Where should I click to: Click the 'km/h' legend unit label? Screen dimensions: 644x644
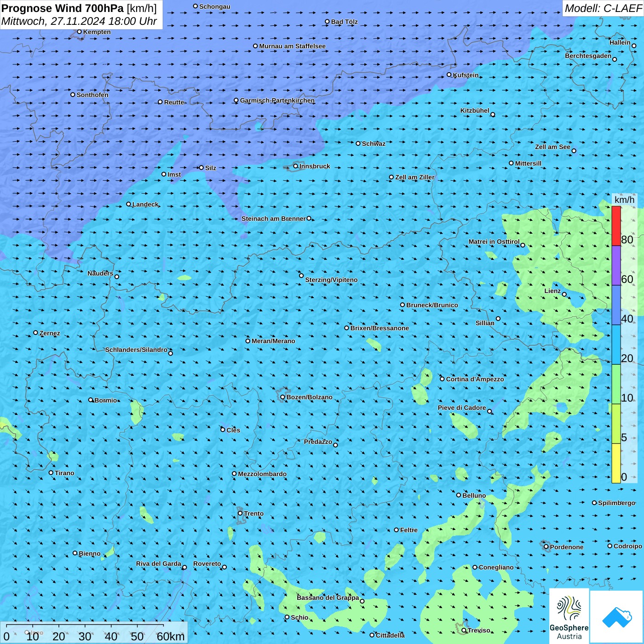pos(625,200)
